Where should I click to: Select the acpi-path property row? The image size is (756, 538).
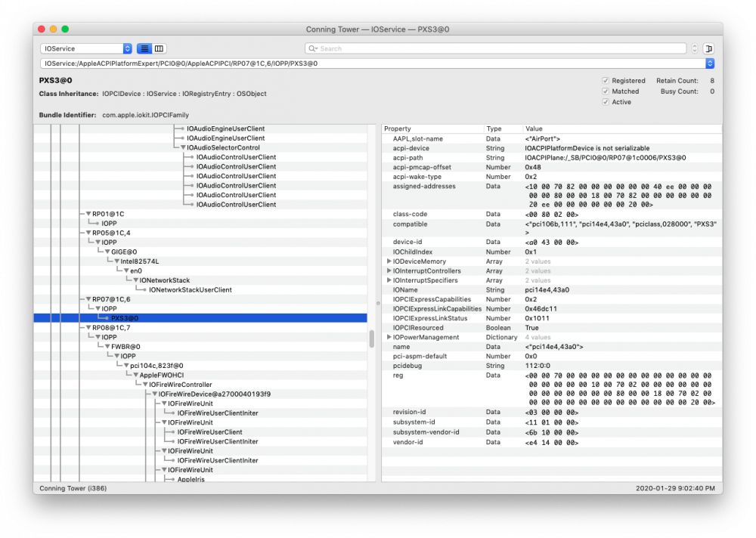(552, 158)
